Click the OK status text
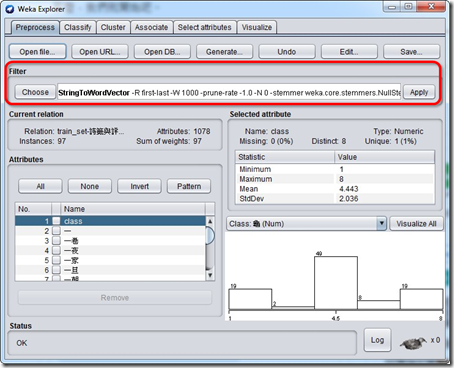 click(x=22, y=343)
